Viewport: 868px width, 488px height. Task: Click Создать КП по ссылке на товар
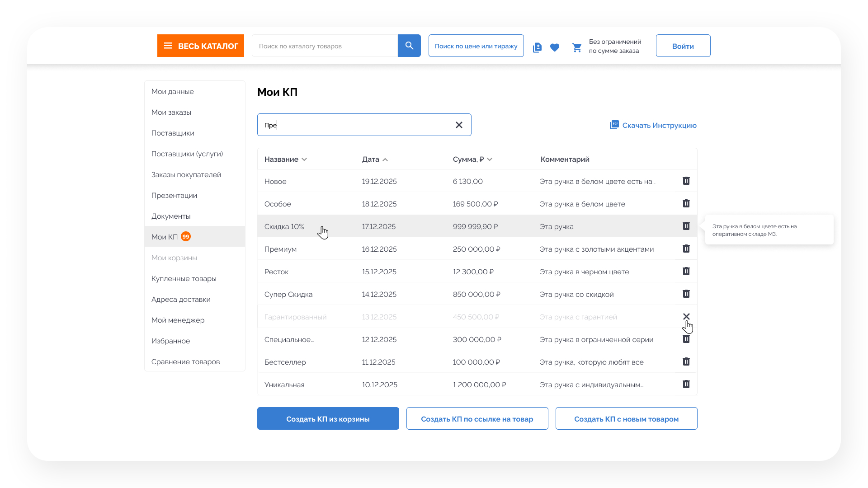pyautogui.click(x=477, y=418)
